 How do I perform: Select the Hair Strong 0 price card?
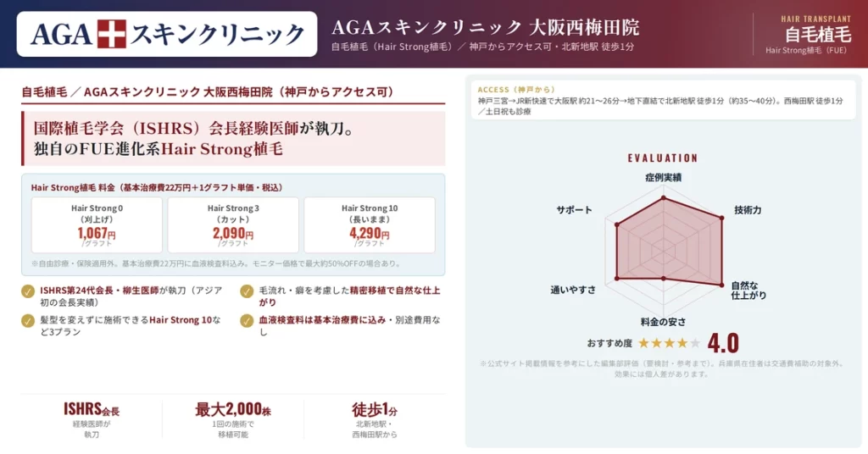(97, 225)
